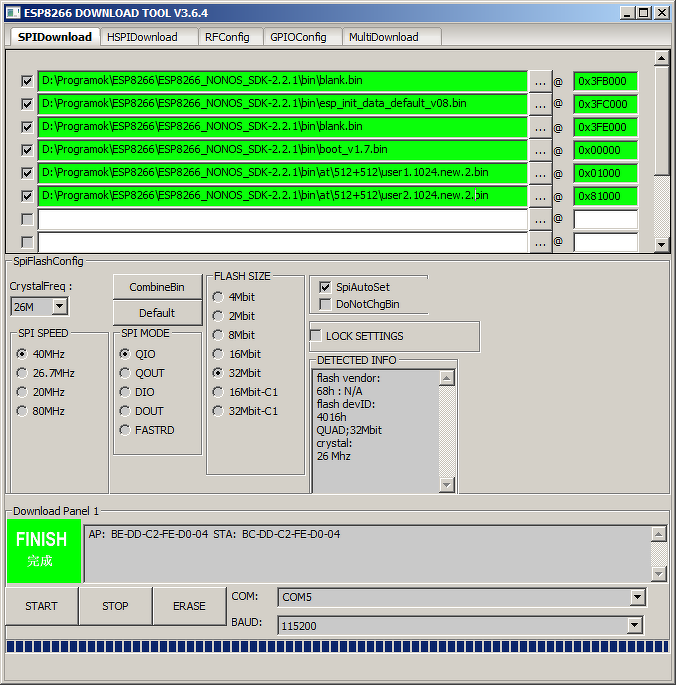Select FASTRD SPI mode

(x=147, y=430)
